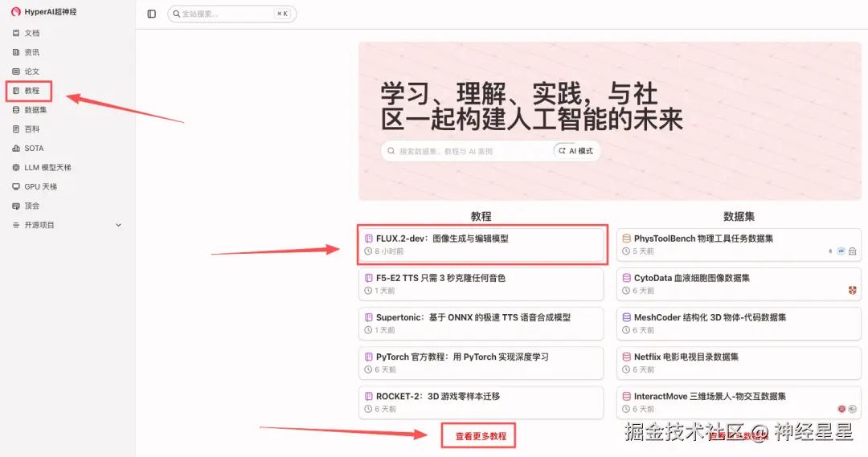Open CytoData 血液细胞图像数据集
Image resolution: width=868 pixels, height=457 pixels.
tap(739, 284)
